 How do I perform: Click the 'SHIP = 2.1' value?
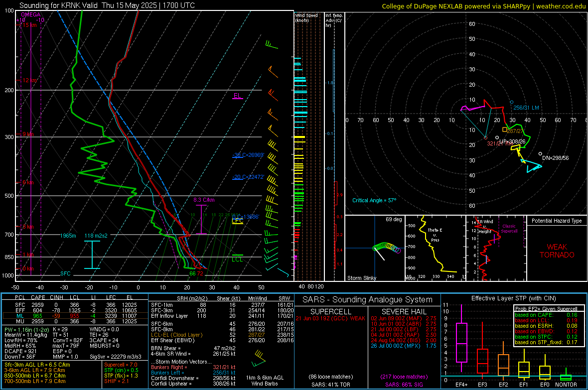[x=116, y=381]
